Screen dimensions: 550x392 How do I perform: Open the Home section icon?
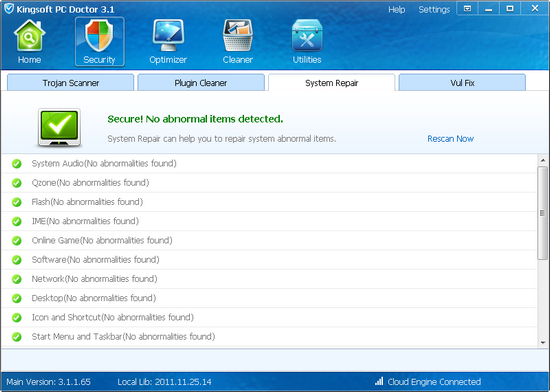pyautogui.click(x=29, y=36)
